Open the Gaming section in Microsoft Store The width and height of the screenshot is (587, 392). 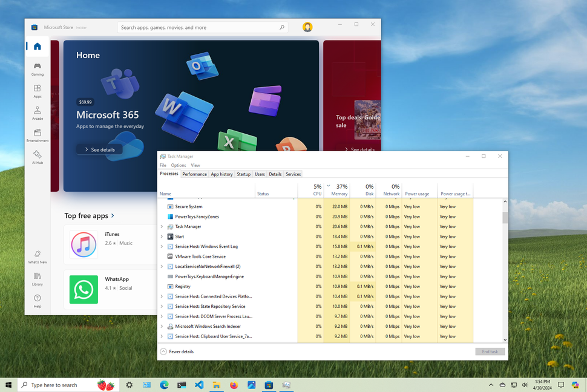[x=37, y=70]
